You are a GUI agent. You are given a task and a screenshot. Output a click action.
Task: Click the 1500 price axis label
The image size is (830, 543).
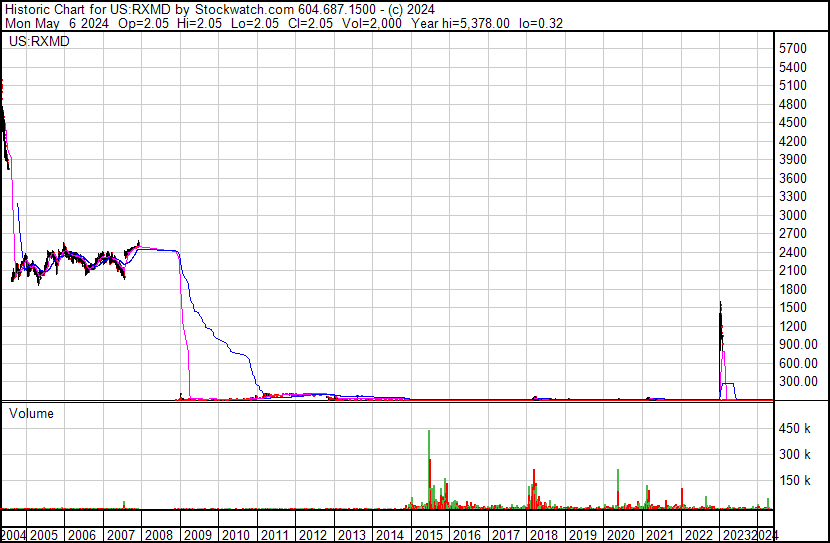tap(793, 307)
